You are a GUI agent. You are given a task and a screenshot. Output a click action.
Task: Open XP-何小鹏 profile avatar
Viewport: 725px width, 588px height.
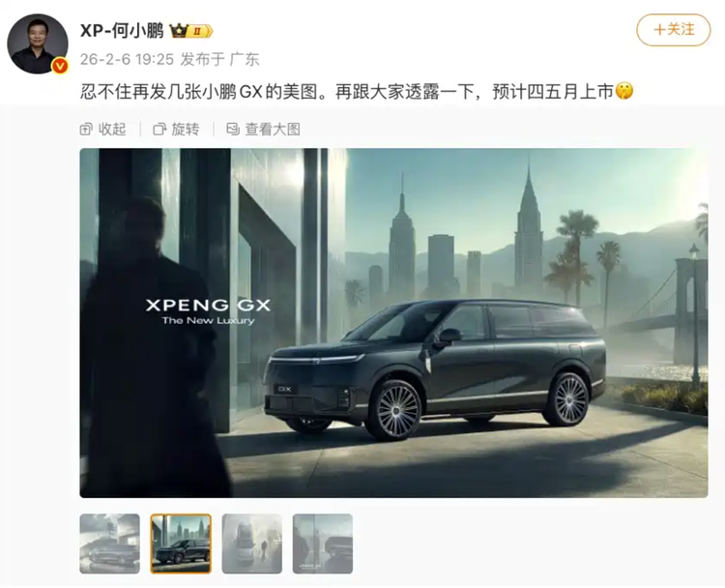tap(38, 44)
